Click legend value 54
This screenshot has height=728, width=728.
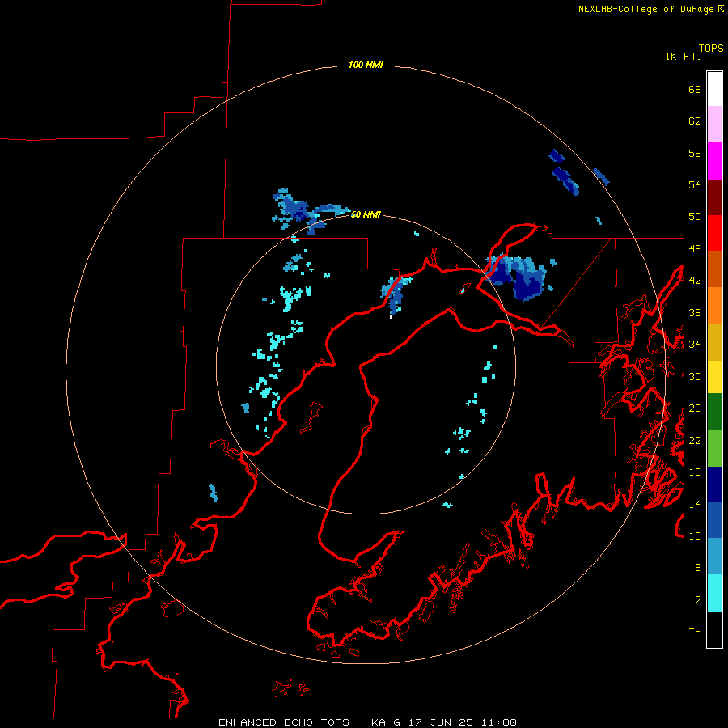tap(695, 184)
